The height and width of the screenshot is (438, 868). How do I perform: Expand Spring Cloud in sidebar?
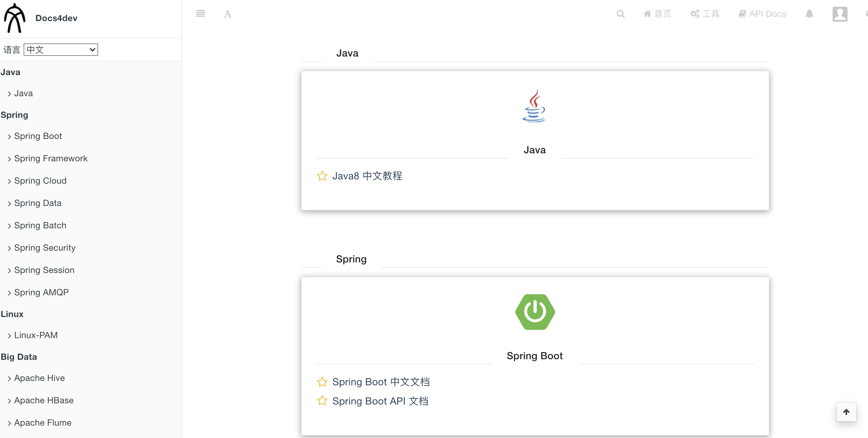coord(37,181)
